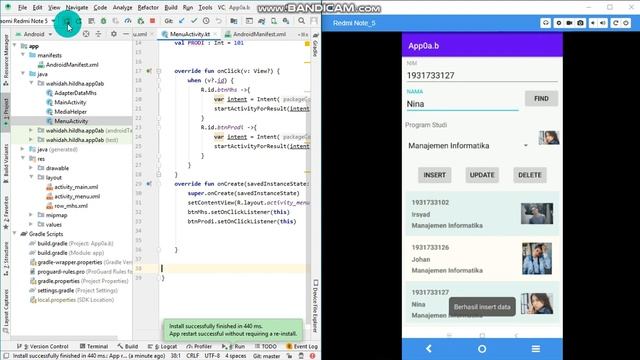Open the Refactor menu
Screen dimensions: 640x360
(148, 7)
